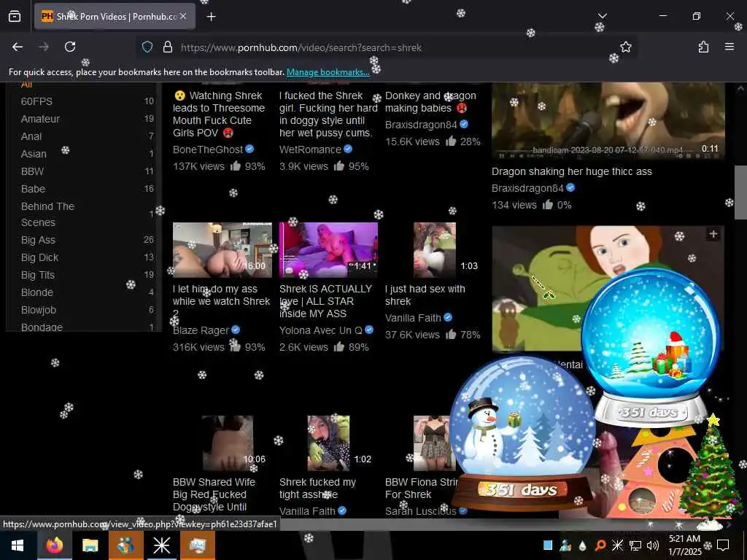Close the current browser tab

(x=183, y=16)
